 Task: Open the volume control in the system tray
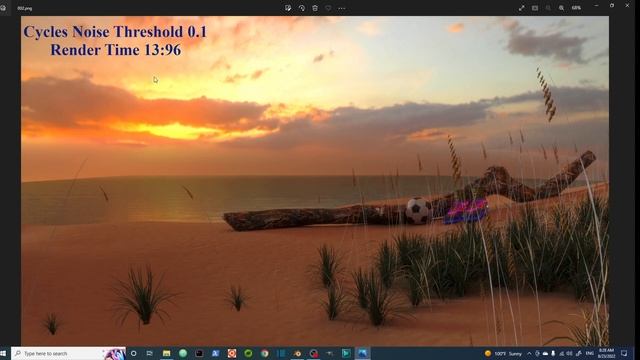pos(569,353)
